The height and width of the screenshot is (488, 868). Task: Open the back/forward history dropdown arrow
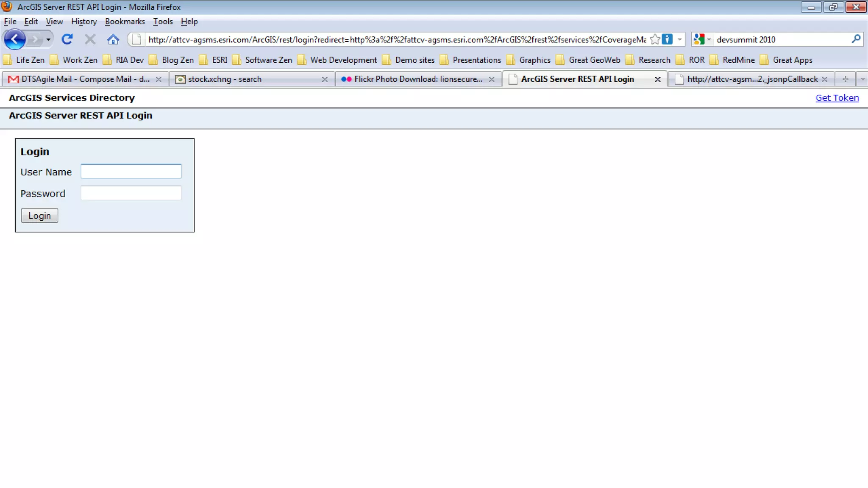48,40
